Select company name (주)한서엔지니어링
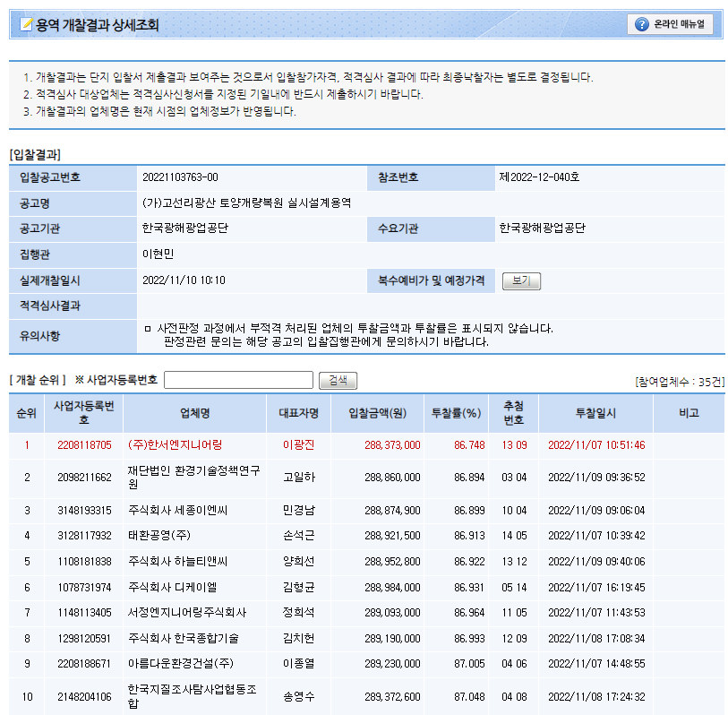This screenshot has height=715, width=728. pos(175,445)
